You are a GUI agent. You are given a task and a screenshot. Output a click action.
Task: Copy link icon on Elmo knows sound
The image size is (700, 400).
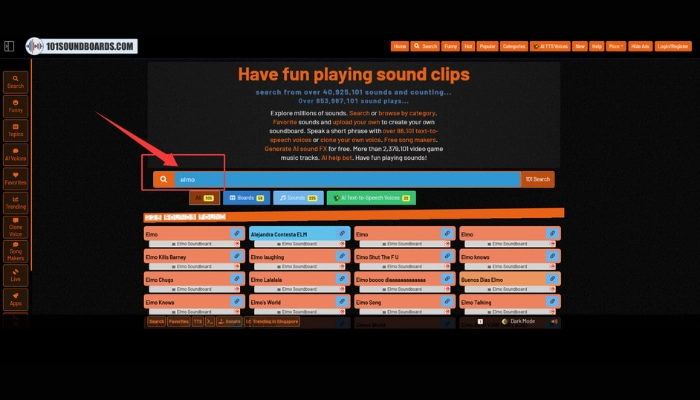(552, 256)
